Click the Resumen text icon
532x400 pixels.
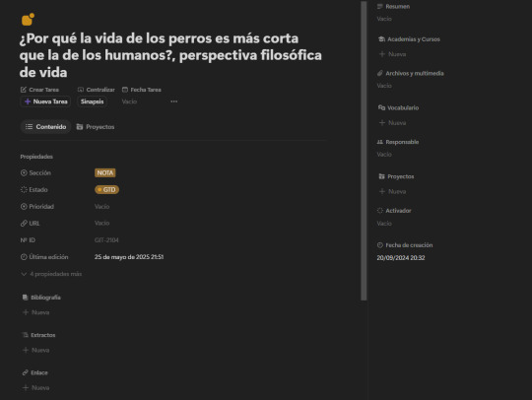tap(380, 6)
